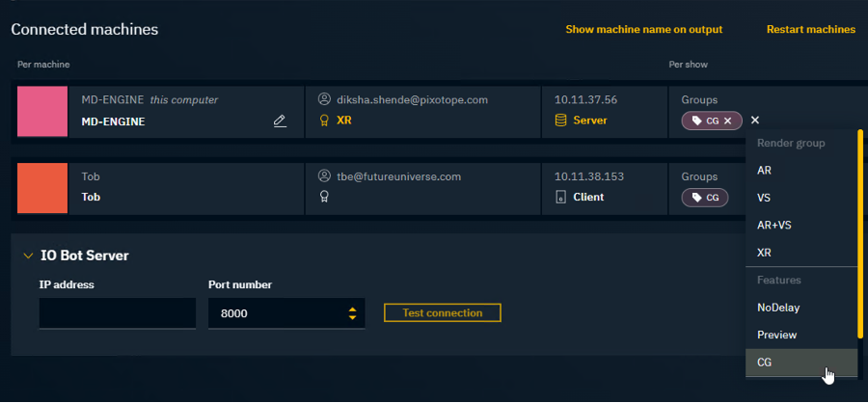Click Restart machines link
Viewport: 868px width, 403px height.
point(810,29)
